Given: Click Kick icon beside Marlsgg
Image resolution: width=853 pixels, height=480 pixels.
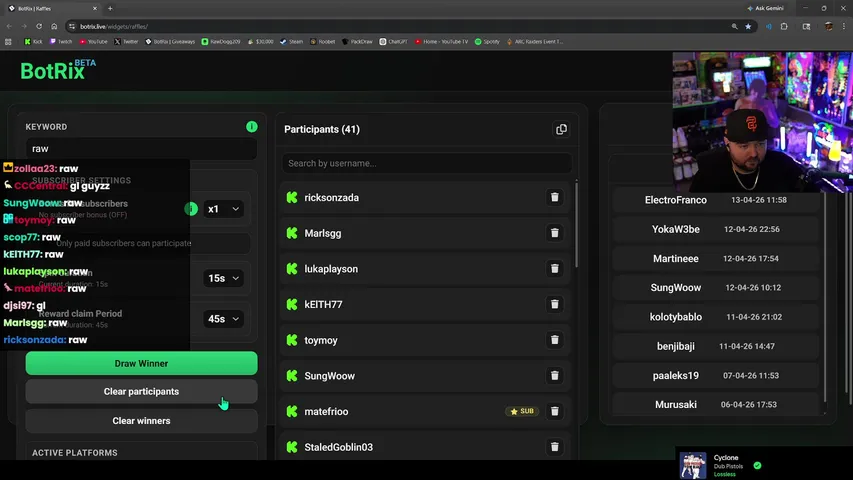Looking at the screenshot, I should (292, 233).
